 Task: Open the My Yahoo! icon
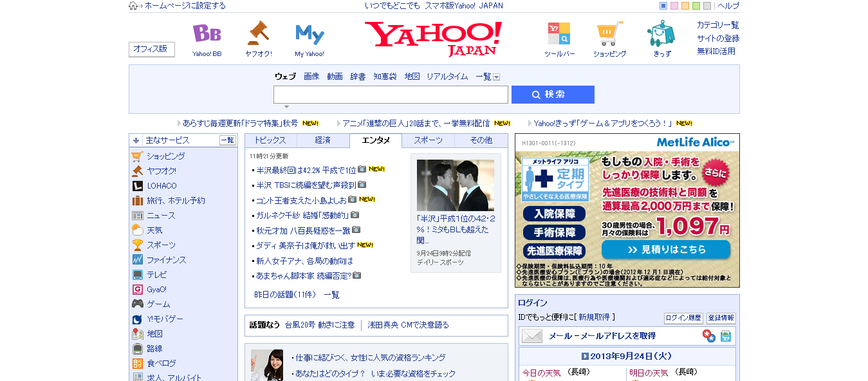[309, 33]
